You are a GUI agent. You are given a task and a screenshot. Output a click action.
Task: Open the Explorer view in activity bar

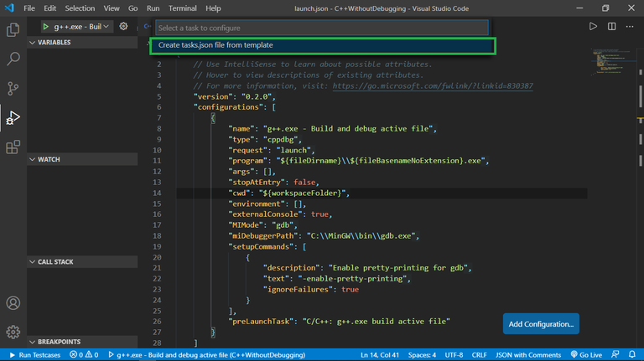[13, 30]
